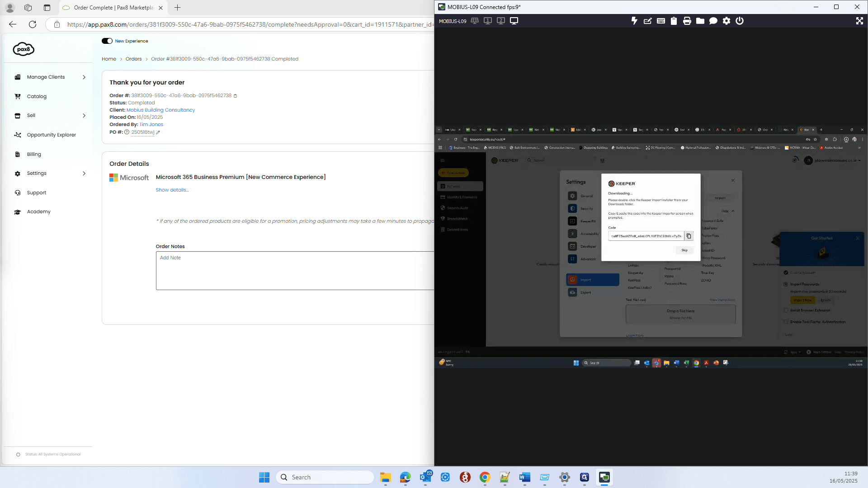Image resolution: width=868 pixels, height=488 pixels.
Task: Open Mobius Building Consultancy client link
Action: click(x=160, y=110)
